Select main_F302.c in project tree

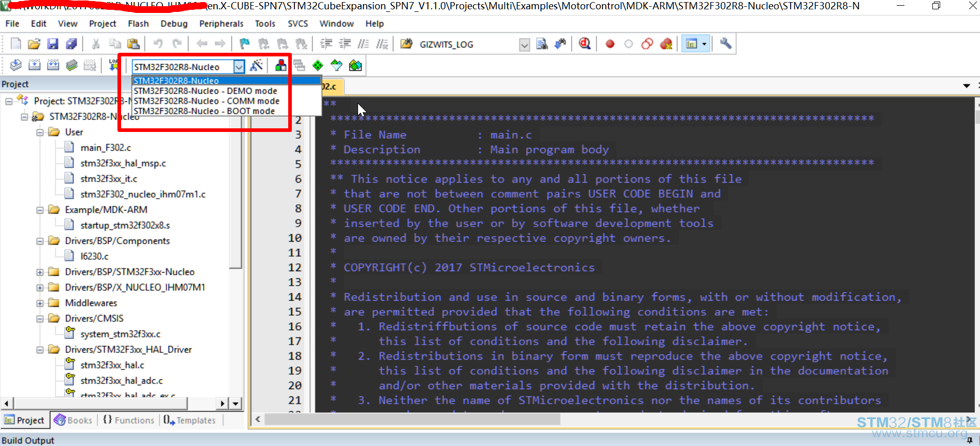[106, 148]
